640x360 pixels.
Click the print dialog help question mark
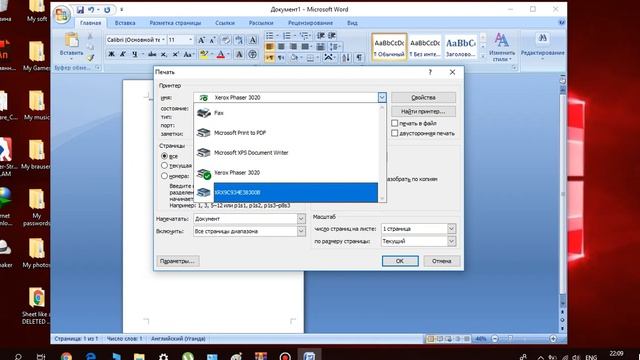click(430, 72)
